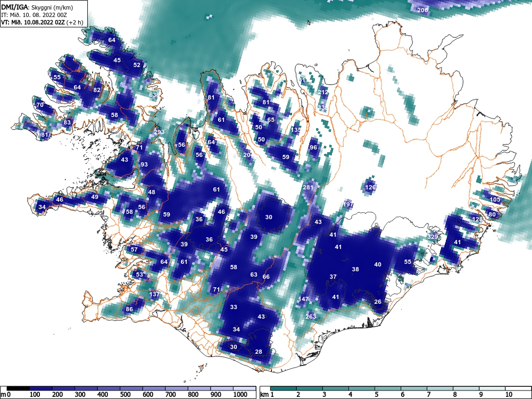Click the visibility value '38' on the map
This screenshot has height=399, width=532.
(355, 269)
